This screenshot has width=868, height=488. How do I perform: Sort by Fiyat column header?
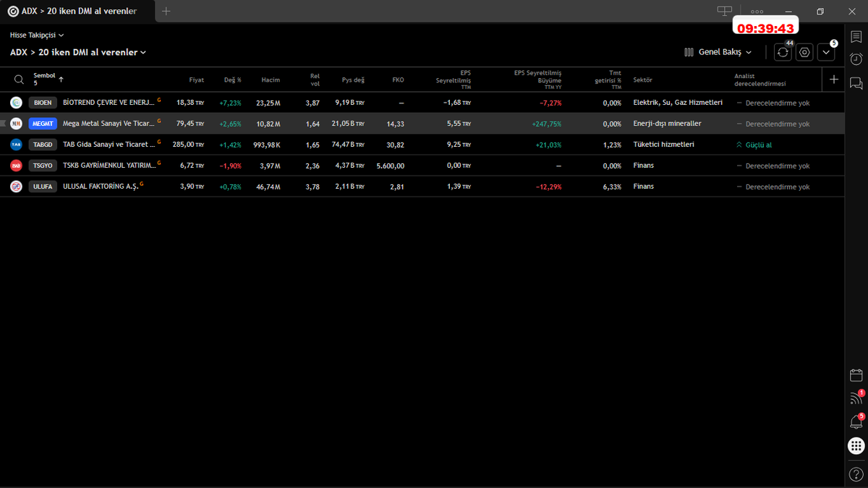[197, 80]
